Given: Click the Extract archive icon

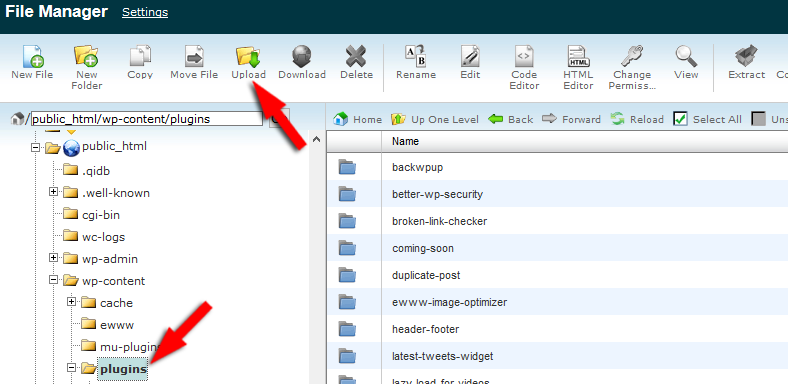Looking at the screenshot, I should coord(746,56).
